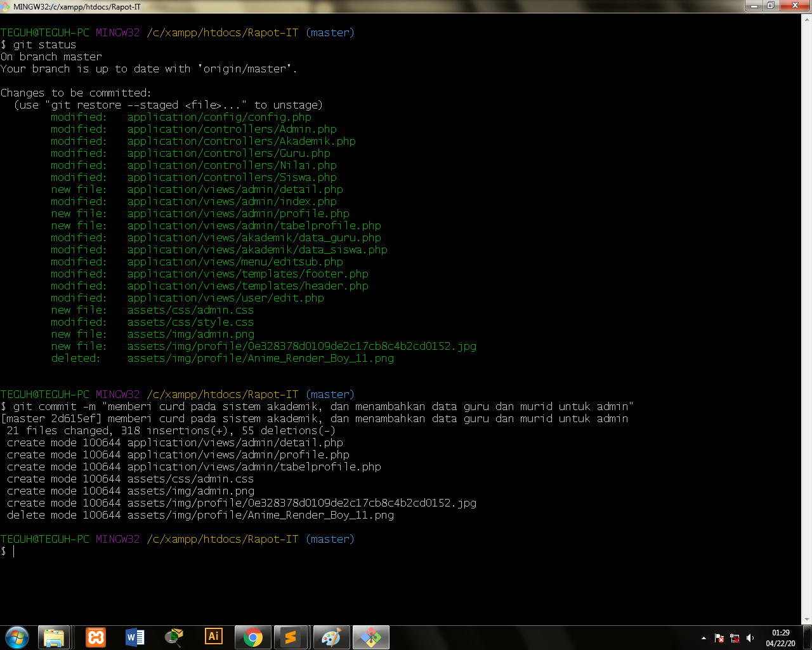Image resolution: width=812 pixels, height=650 pixels.
Task: Click 'deleted:' line for Anime_Render_Boy_11.png
Action: coord(223,359)
